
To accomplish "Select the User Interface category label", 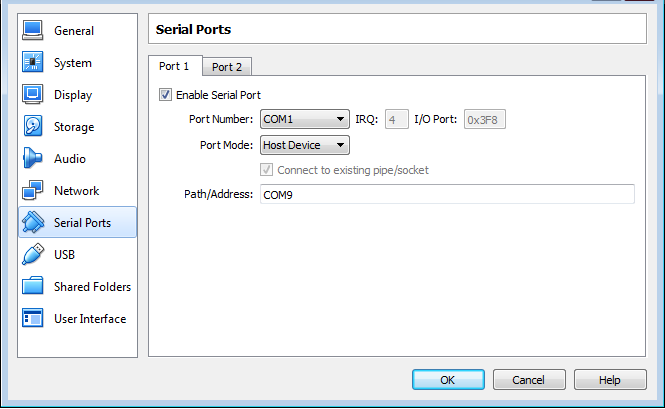I will (x=90, y=319).
